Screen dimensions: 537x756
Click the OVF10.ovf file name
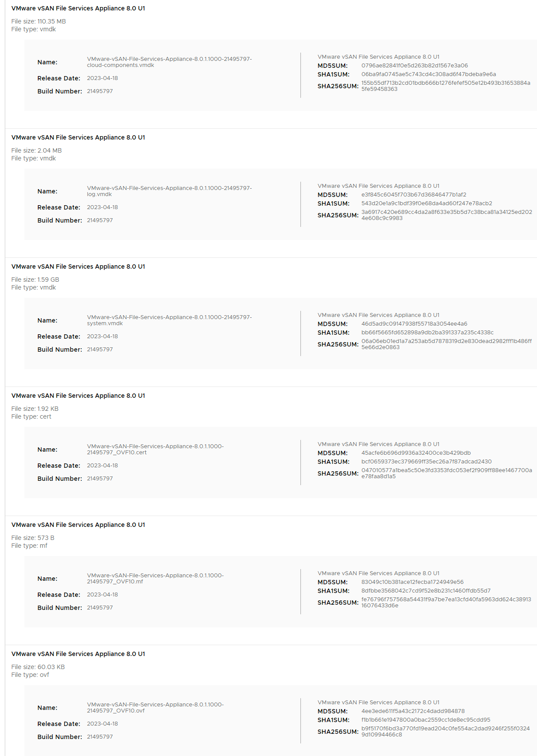click(155, 708)
